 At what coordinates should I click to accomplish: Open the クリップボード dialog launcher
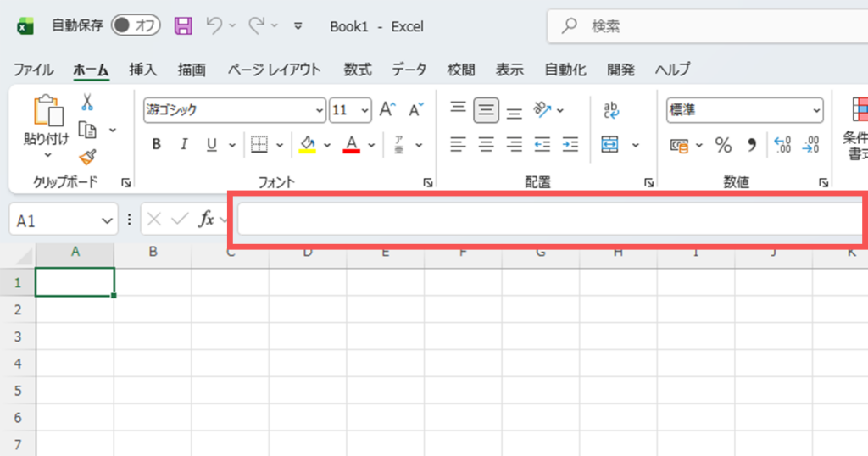pos(126,182)
